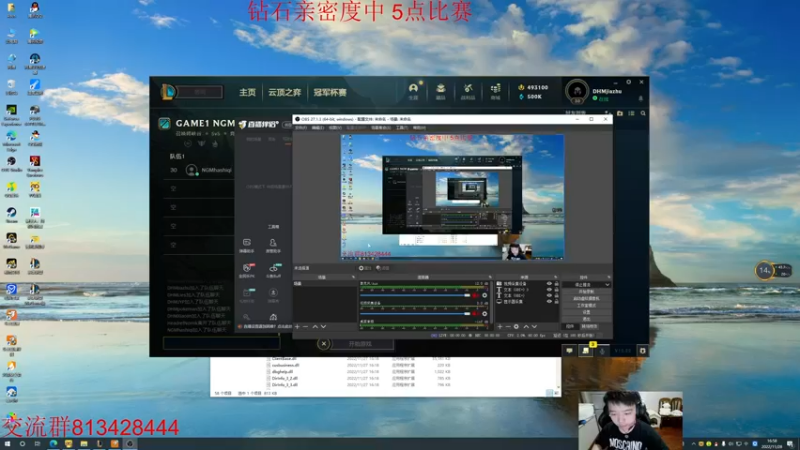
Task: Mute the first mixer audio channel
Action: [477, 295]
